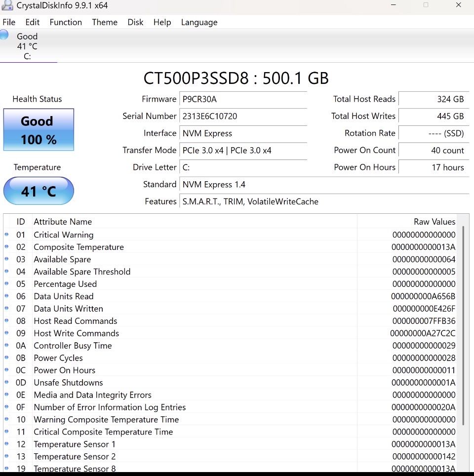The height and width of the screenshot is (476, 474).
Task: Click the status dot beside Percentage Used
Action: (x=6, y=283)
